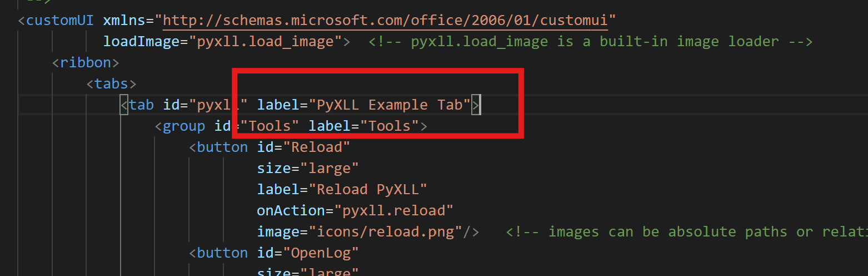
Task: Click the group tag name
Action: pos(184,126)
